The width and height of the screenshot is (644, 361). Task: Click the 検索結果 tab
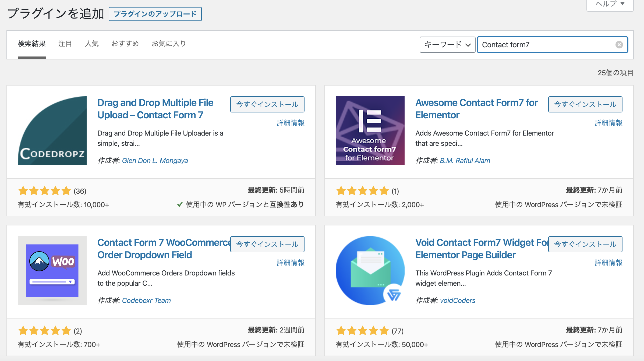32,44
